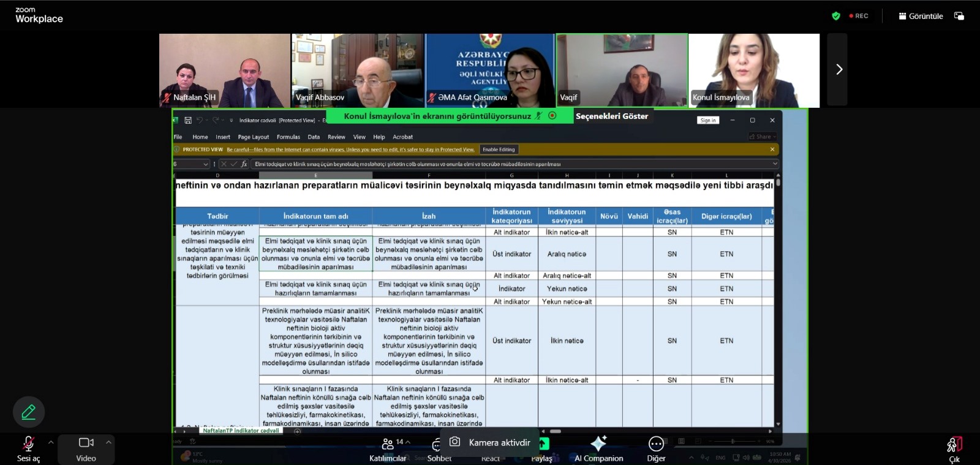Click formula bar confirm checkmark icon
This screenshot has width=980, height=465.
[x=233, y=164]
